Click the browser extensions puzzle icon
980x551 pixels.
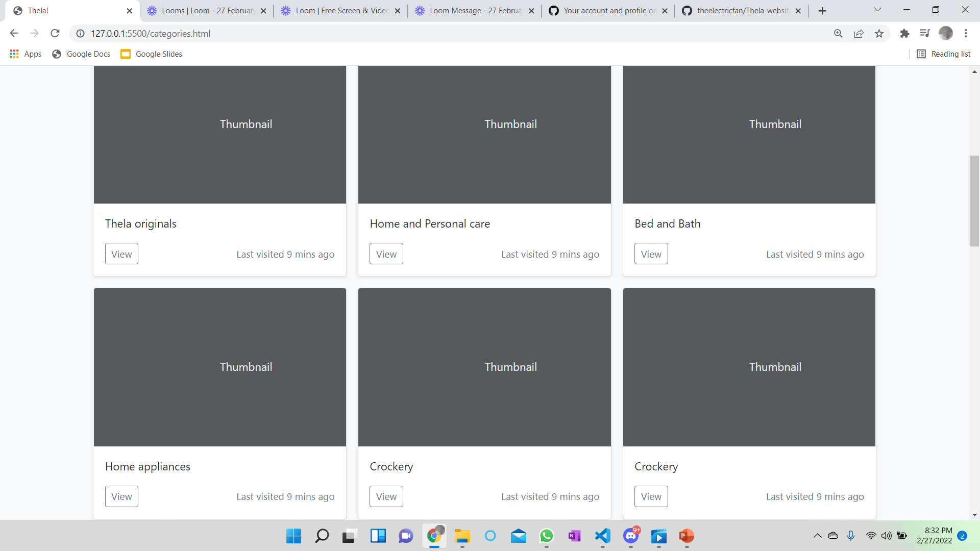click(x=904, y=33)
